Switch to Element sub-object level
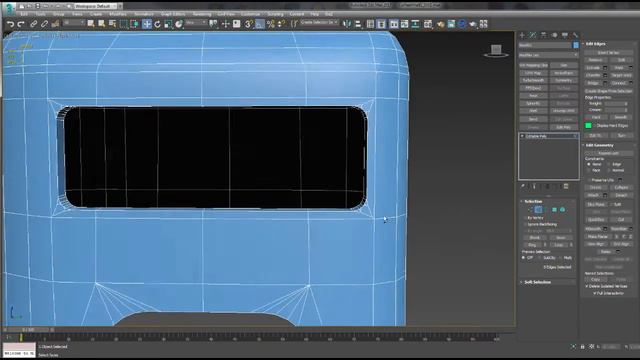The image size is (640, 360). pos(562,210)
